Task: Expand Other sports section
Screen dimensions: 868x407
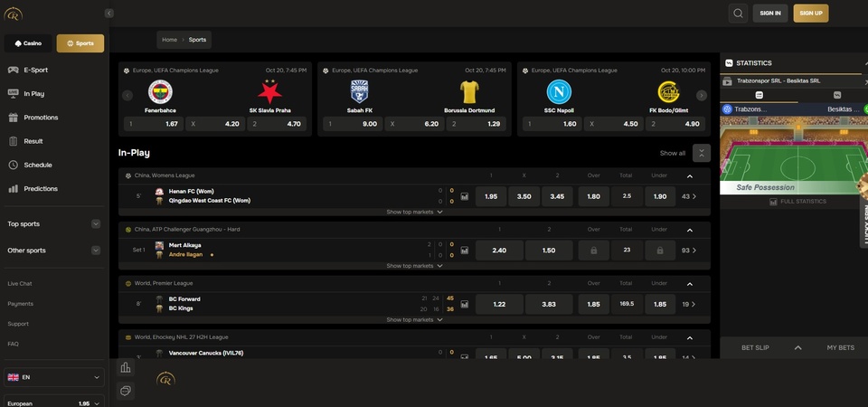Action: (96, 251)
